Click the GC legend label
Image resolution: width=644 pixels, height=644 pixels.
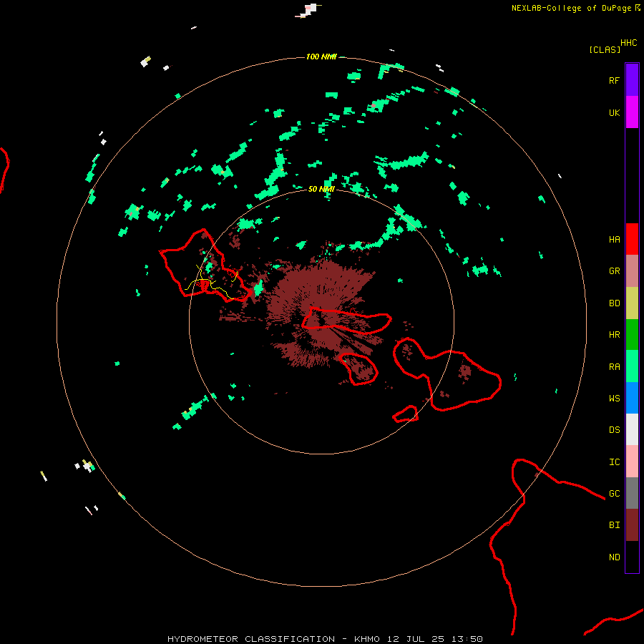pos(614,494)
